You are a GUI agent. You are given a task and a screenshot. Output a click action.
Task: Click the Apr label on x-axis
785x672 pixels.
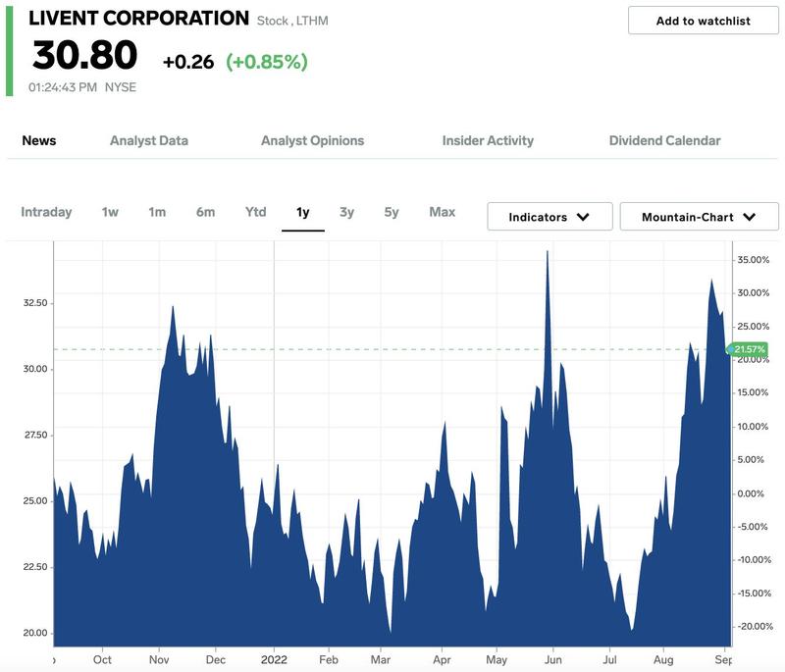(x=443, y=660)
